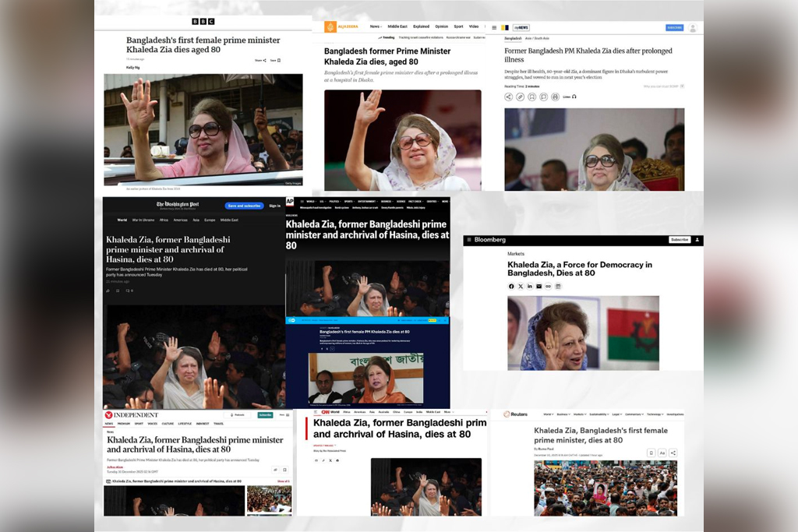
Task: Share Bloomberg article via Facebook icon
Action: click(511, 287)
